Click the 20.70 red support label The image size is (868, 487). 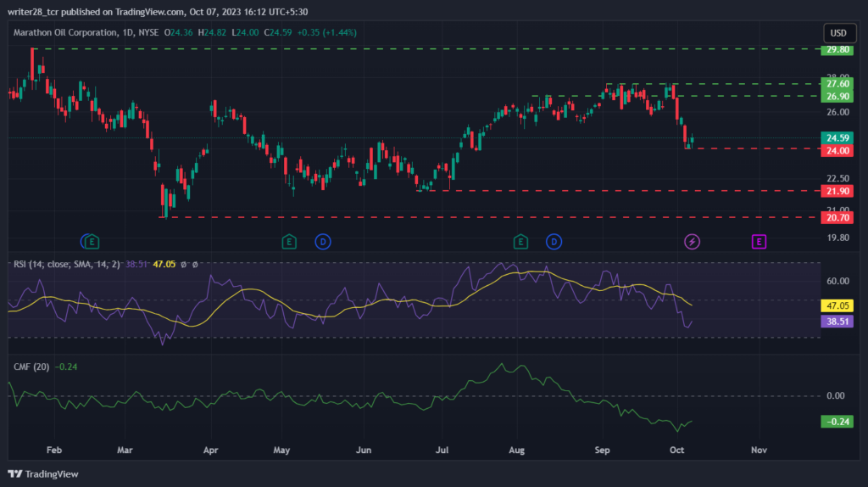click(x=837, y=218)
